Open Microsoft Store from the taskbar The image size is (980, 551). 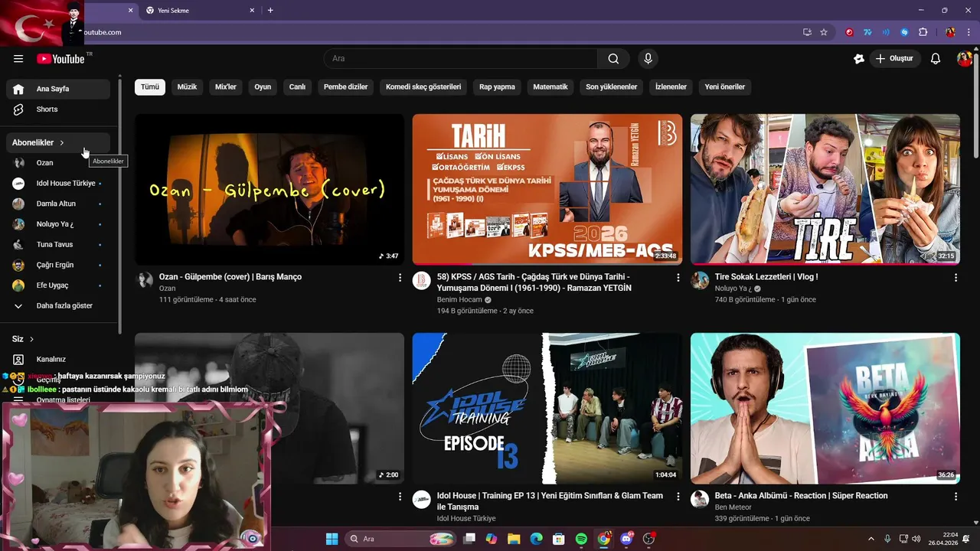pos(559,539)
